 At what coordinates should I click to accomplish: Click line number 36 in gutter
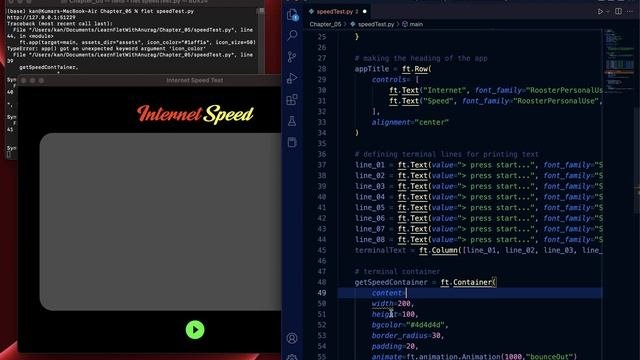[322, 154]
